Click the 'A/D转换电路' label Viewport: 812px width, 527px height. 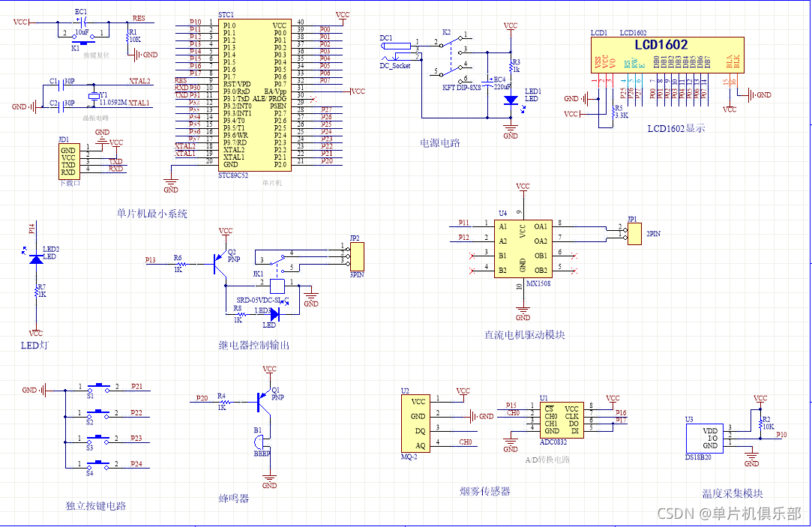tap(547, 460)
